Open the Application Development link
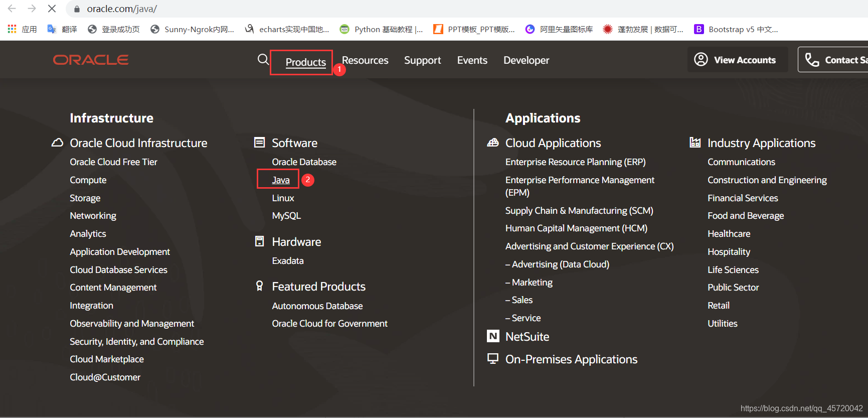This screenshot has height=418, width=868. (x=120, y=251)
